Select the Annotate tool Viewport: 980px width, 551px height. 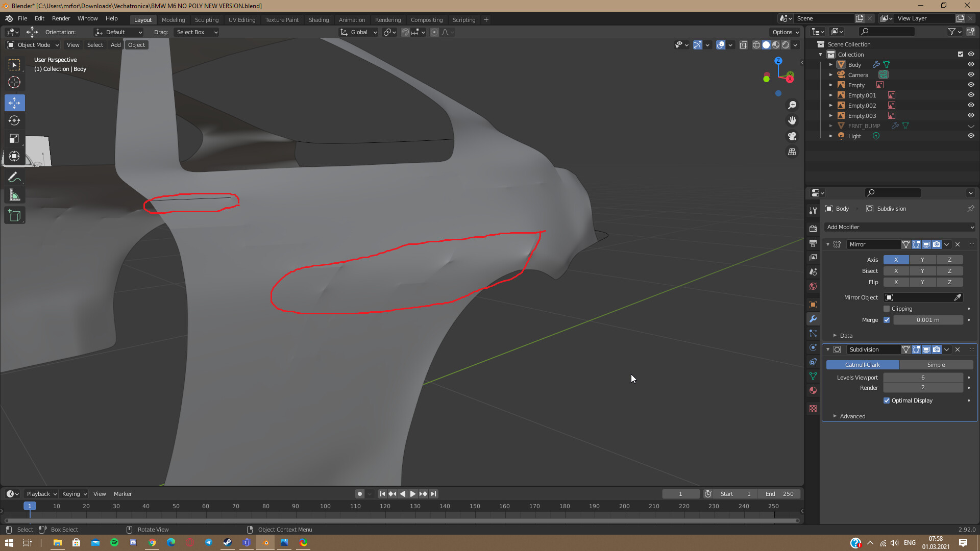click(14, 178)
